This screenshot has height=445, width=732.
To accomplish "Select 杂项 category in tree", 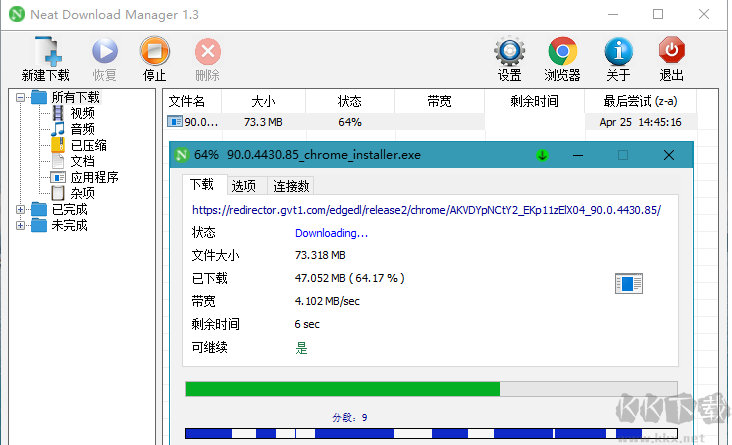I will click(x=83, y=193).
